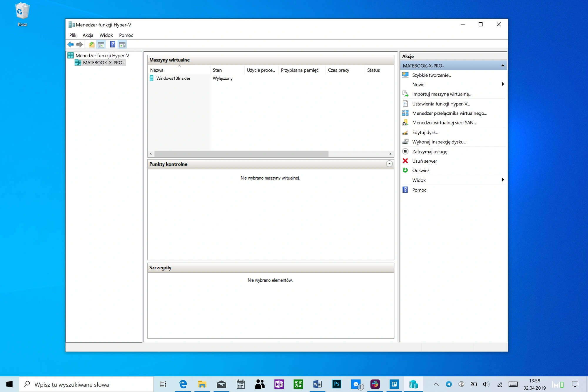588x392 pixels.
Task: Sort by the Stan column header
Action: pyautogui.click(x=227, y=70)
